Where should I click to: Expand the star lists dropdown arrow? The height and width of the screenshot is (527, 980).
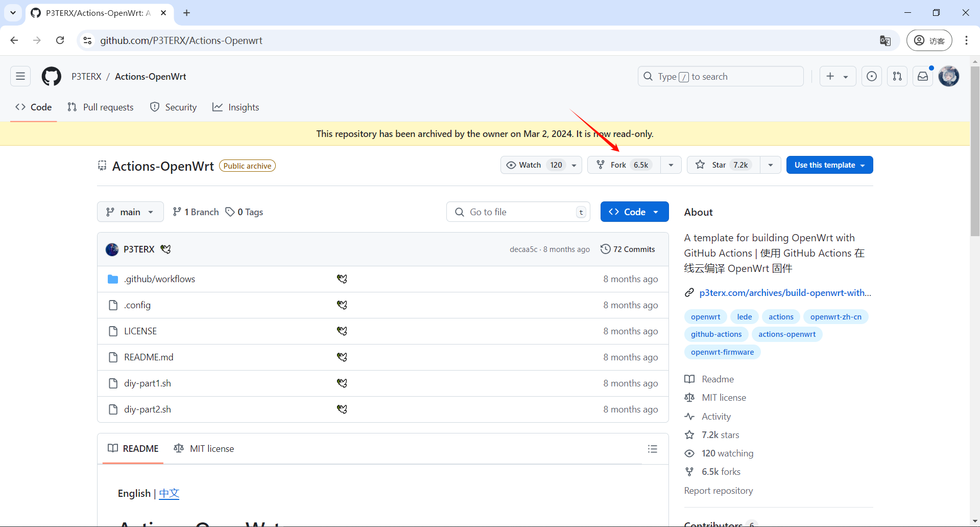point(770,165)
